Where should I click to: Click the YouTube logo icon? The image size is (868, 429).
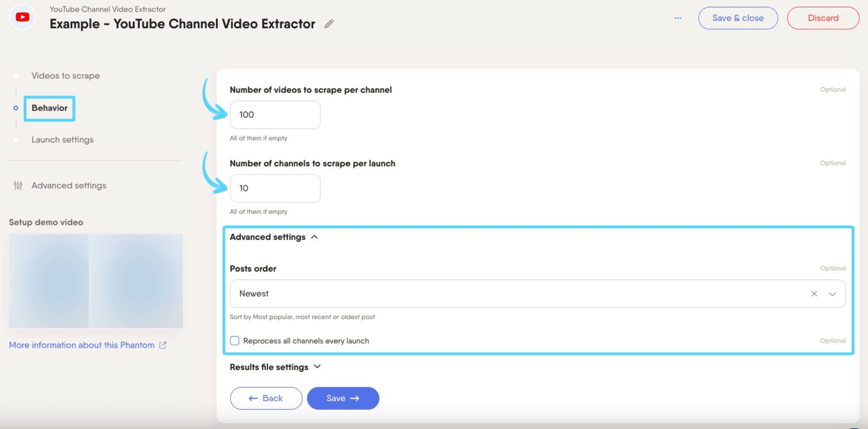[23, 17]
